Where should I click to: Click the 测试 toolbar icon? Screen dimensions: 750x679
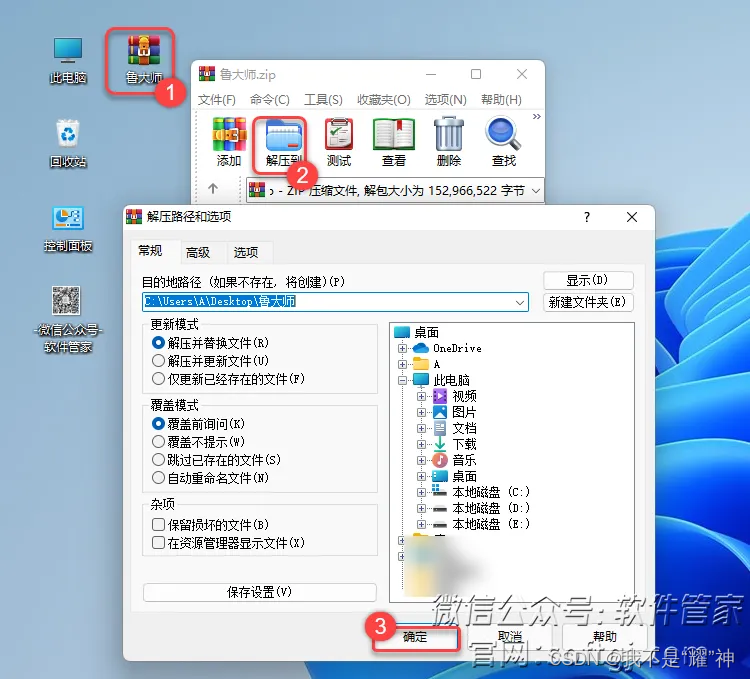339,142
